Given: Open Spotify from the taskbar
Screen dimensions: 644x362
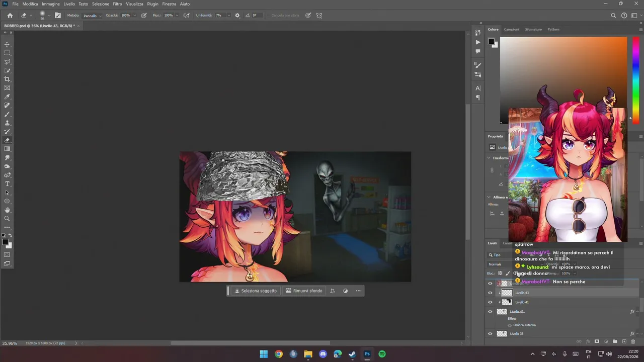Looking at the screenshot, I should click(x=382, y=354).
